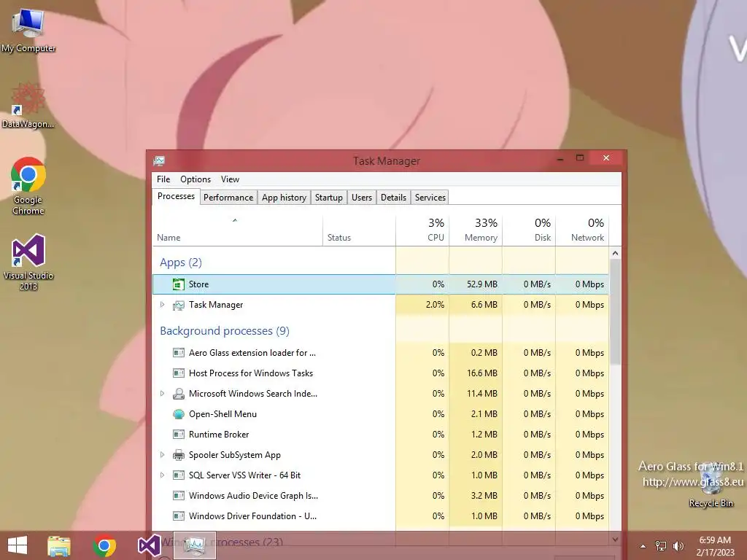This screenshot has height=560, width=747.
Task: Click the scrollbar up arrow in process list
Action: point(615,253)
